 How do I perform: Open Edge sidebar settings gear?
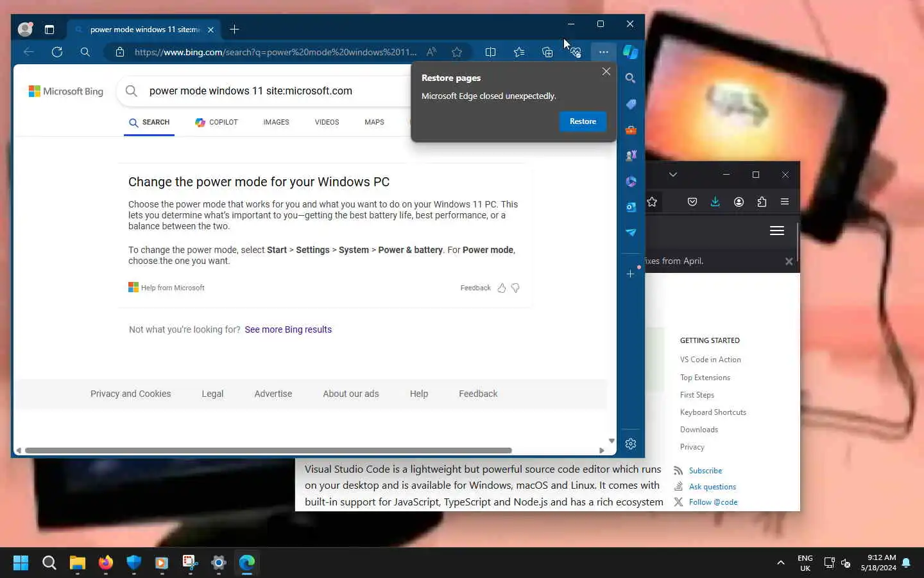point(631,444)
